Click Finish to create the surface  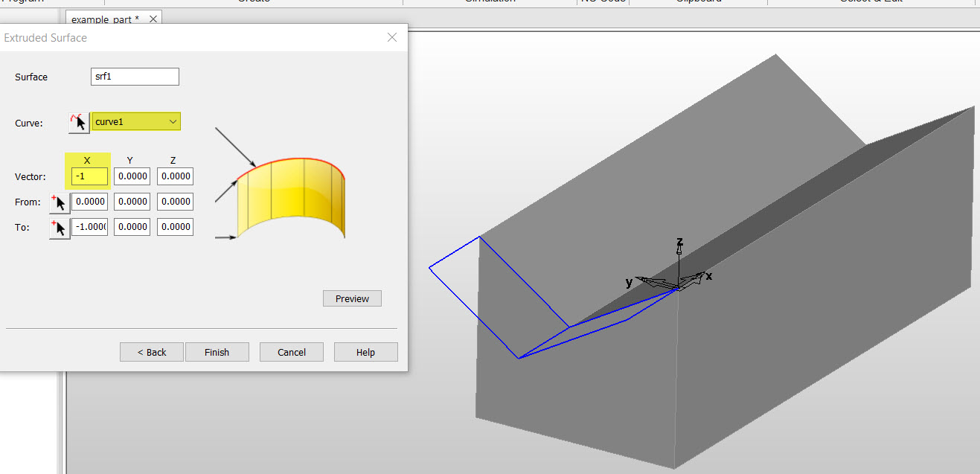pyautogui.click(x=217, y=351)
